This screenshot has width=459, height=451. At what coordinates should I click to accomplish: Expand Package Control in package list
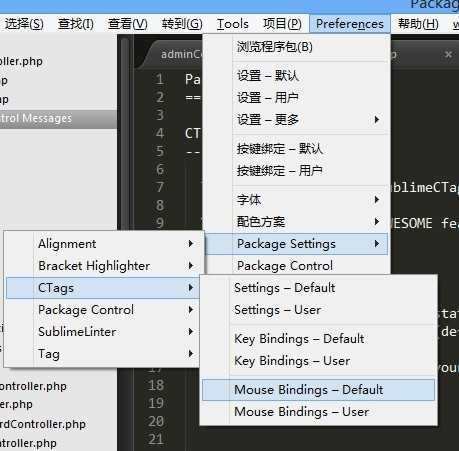coord(103,310)
